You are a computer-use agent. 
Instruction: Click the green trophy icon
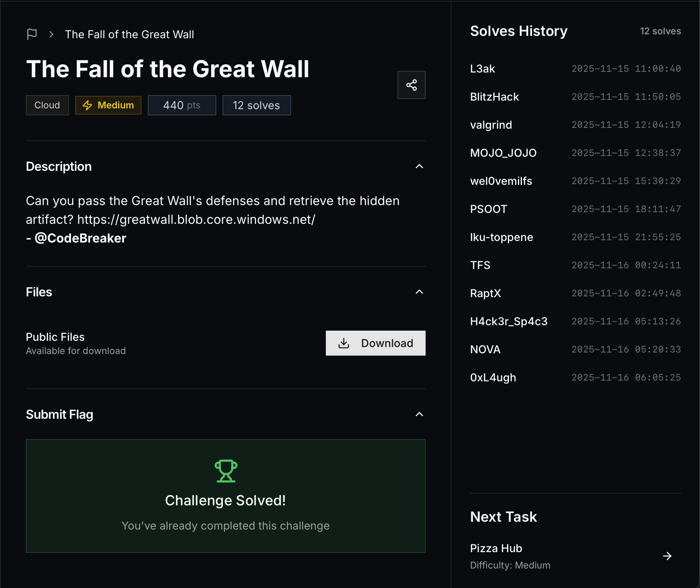226,471
